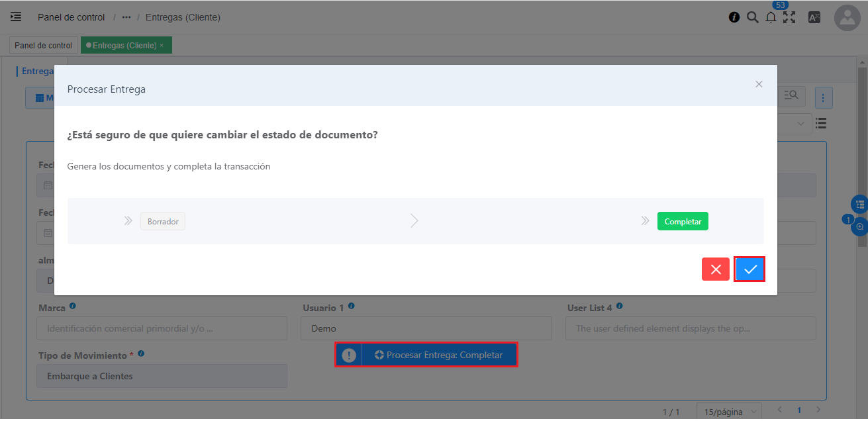The image size is (868, 421).
Task: Open the language translation icon
Action: (814, 18)
